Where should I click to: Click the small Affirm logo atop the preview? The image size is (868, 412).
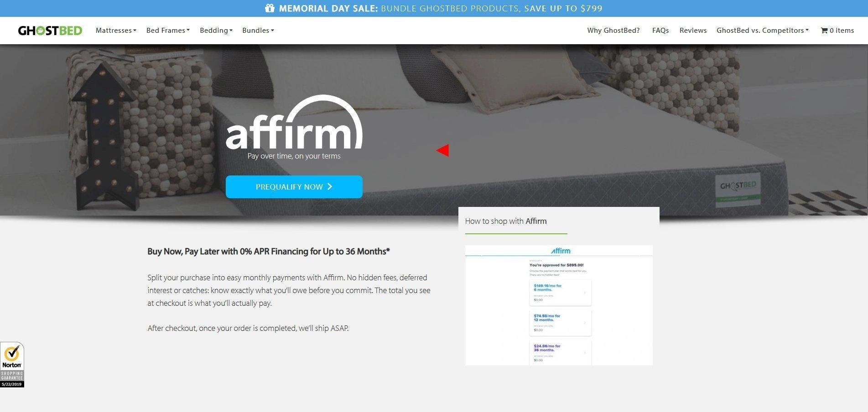click(x=560, y=251)
